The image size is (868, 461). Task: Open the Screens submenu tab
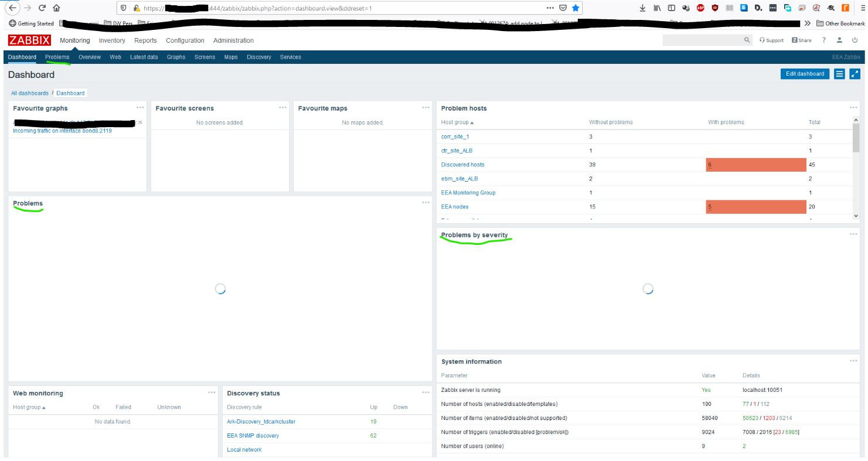[205, 57]
